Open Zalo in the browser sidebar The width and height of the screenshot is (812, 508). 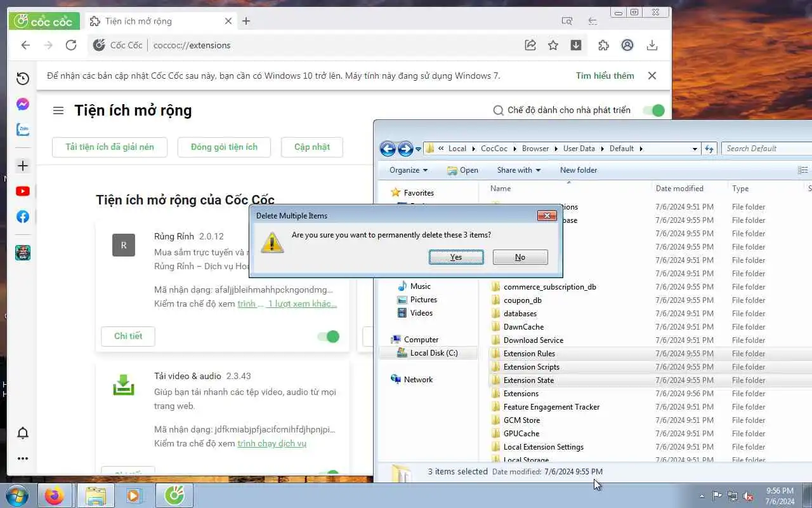(x=23, y=130)
